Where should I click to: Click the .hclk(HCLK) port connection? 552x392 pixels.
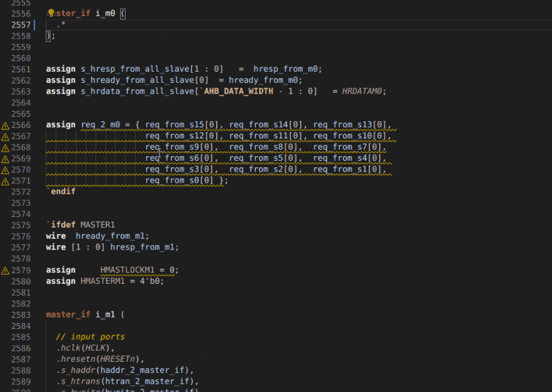[x=84, y=348]
